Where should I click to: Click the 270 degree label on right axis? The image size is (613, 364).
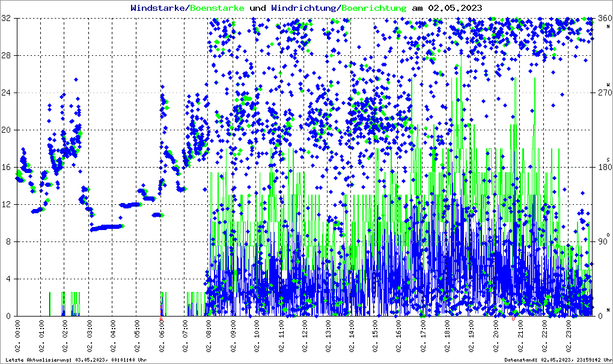(602, 93)
